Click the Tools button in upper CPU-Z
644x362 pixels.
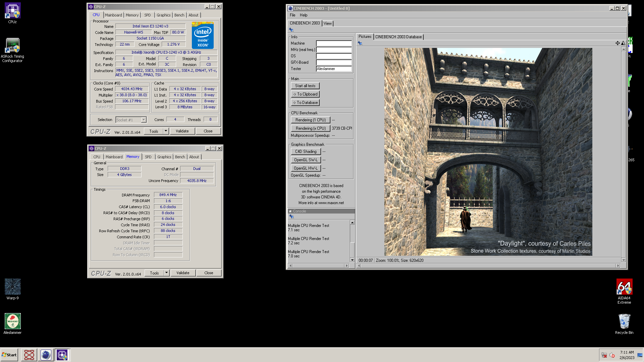[154, 131]
